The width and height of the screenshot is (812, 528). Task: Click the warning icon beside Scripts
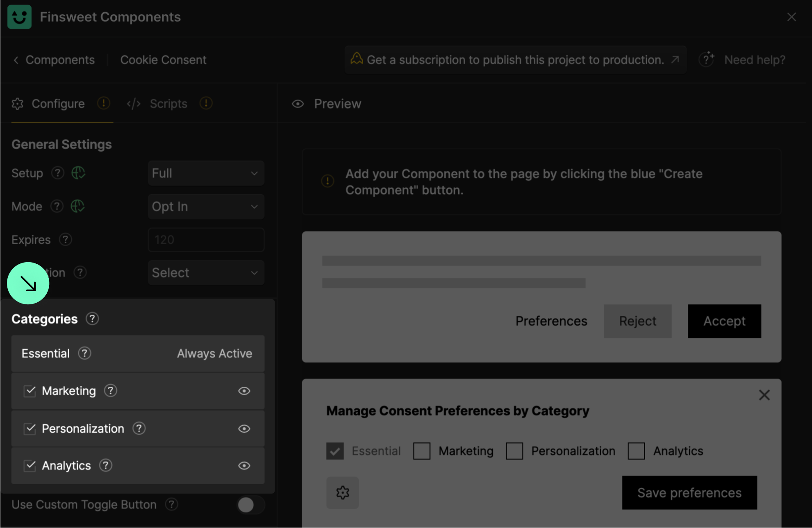(x=206, y=103)
